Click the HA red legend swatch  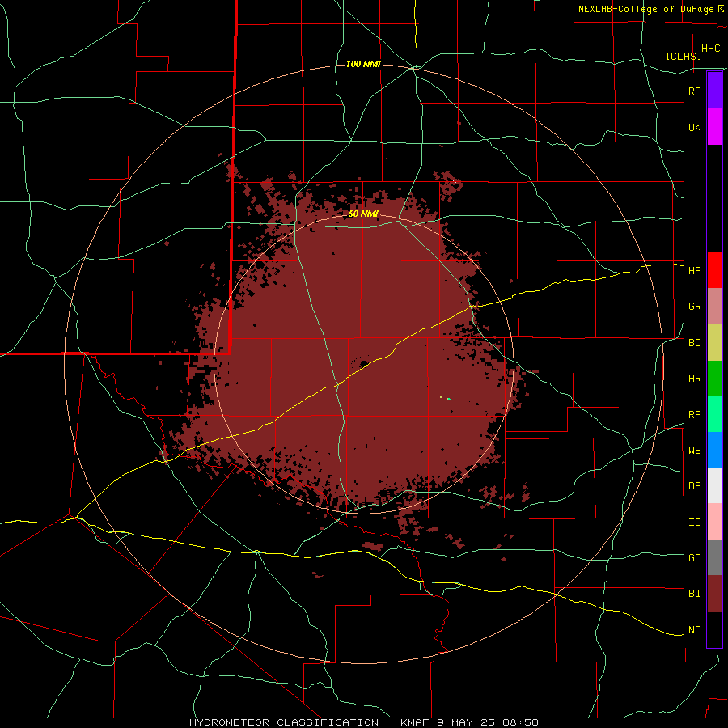click(x=714, y=270)
